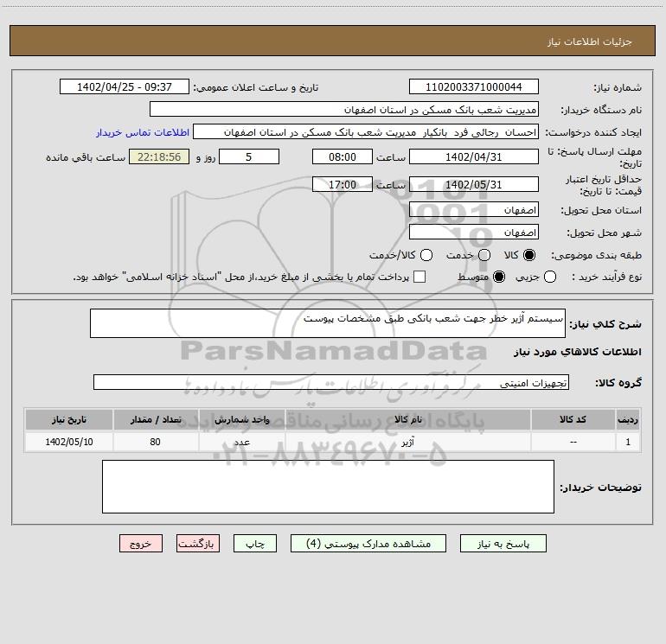Viewport: 666px width, 644px height.
Task: Click the ایجاد کننده درخواست field
Action: (366, 132)
